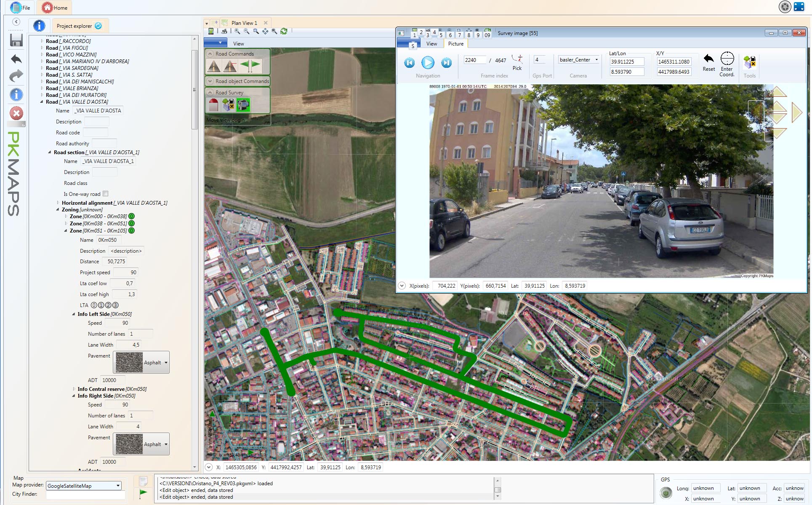
Task: Toggle green indicator for Zone 0Km038 - 0Km051
Action: point(132,224)
